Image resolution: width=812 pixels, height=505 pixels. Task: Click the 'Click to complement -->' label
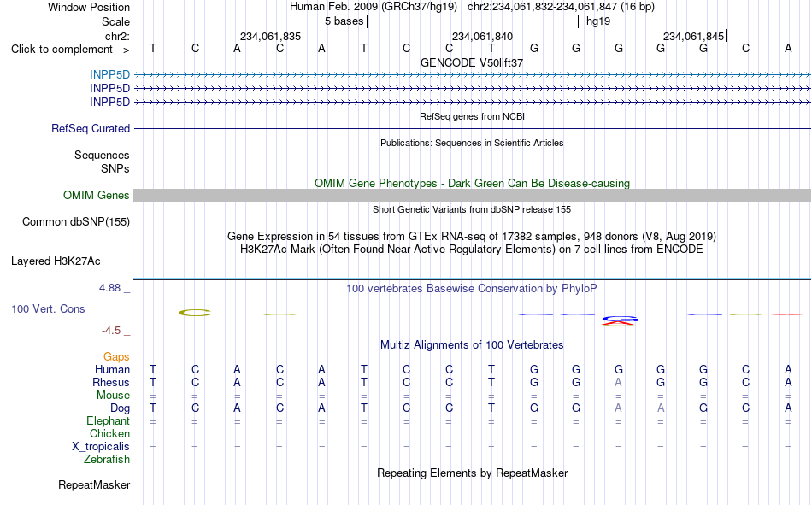point(70,50)
